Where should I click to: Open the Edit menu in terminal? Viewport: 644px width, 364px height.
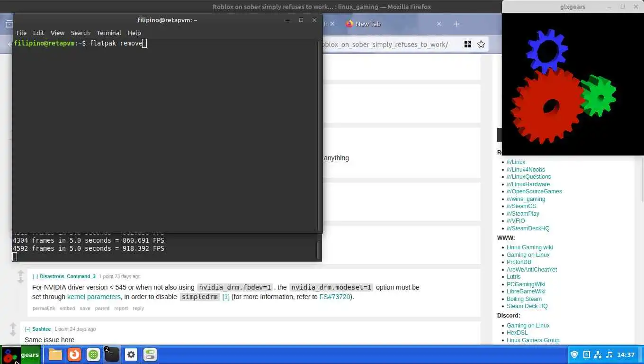click(38, 33)
